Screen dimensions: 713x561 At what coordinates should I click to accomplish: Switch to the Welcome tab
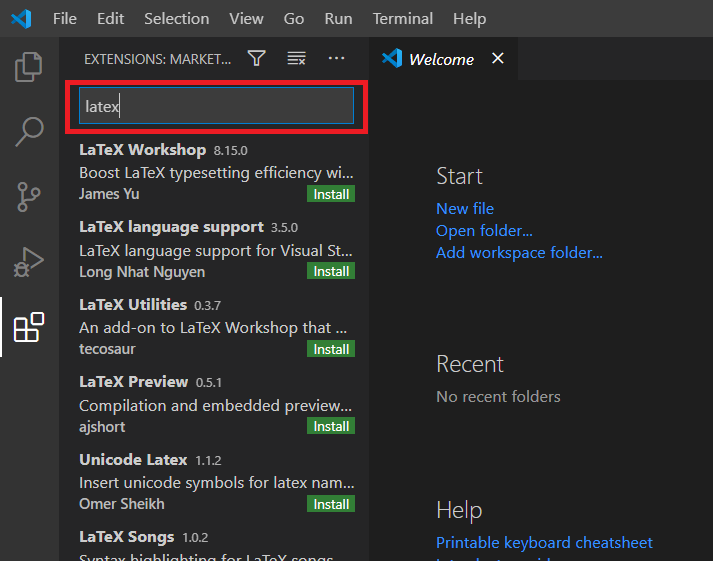441,59
